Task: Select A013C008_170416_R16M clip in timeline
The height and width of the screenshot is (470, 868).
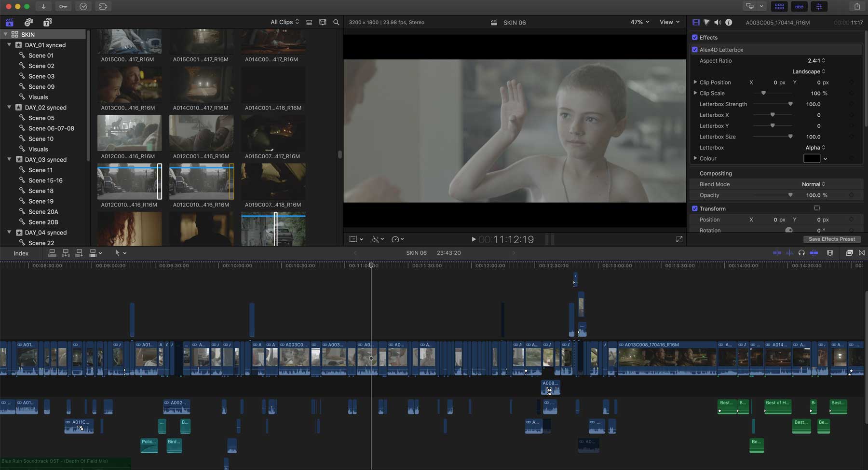Action: 667,359
